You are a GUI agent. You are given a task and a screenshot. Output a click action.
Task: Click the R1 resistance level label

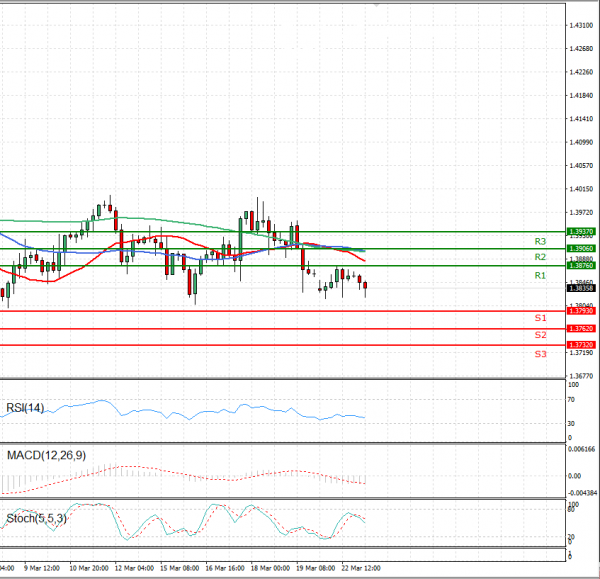point(539,275)
